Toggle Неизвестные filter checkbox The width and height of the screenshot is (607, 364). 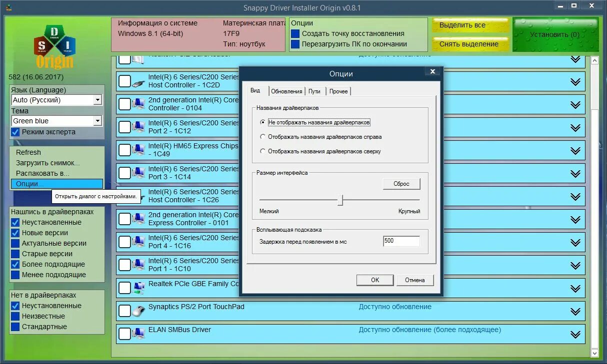(15, 316)
